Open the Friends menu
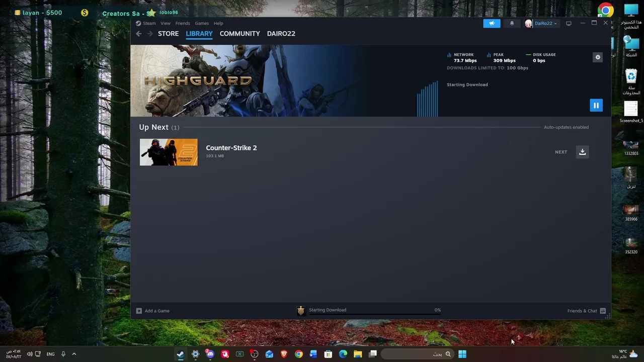 pos(183,23)
